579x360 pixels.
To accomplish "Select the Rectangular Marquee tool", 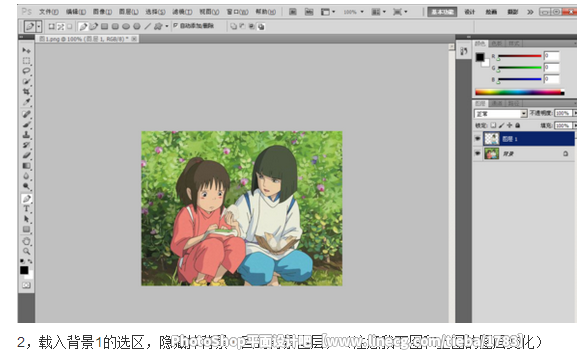I will tap(26, 61).
